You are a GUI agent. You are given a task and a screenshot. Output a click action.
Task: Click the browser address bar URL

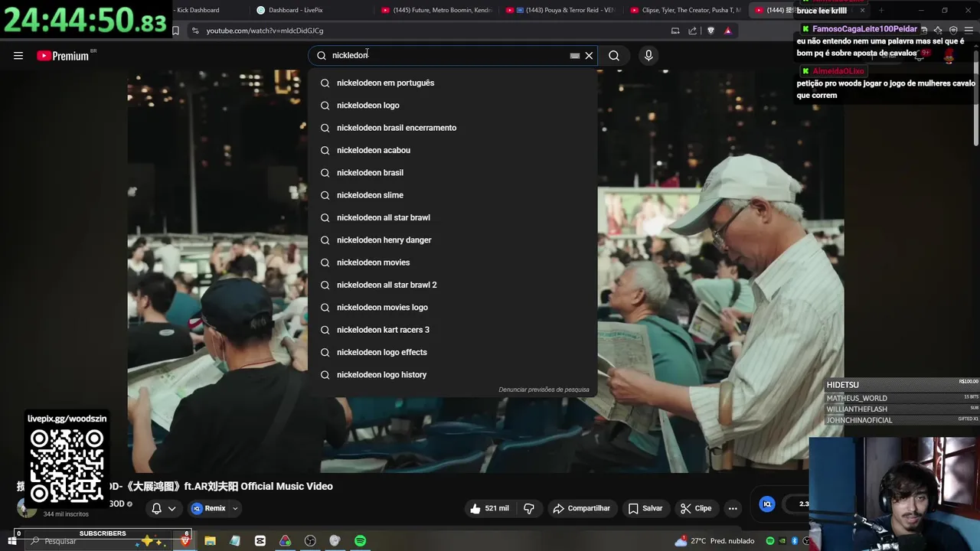point(265,31)
